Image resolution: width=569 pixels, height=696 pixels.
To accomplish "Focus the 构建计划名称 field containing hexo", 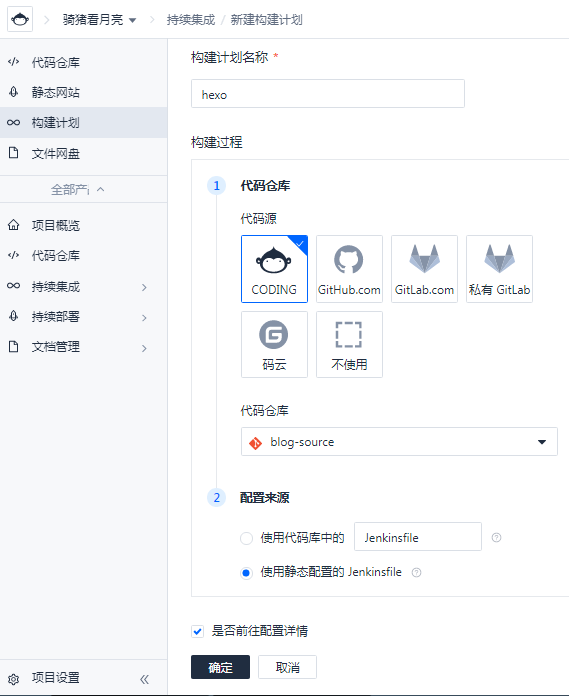I will [x=328, y=94].
